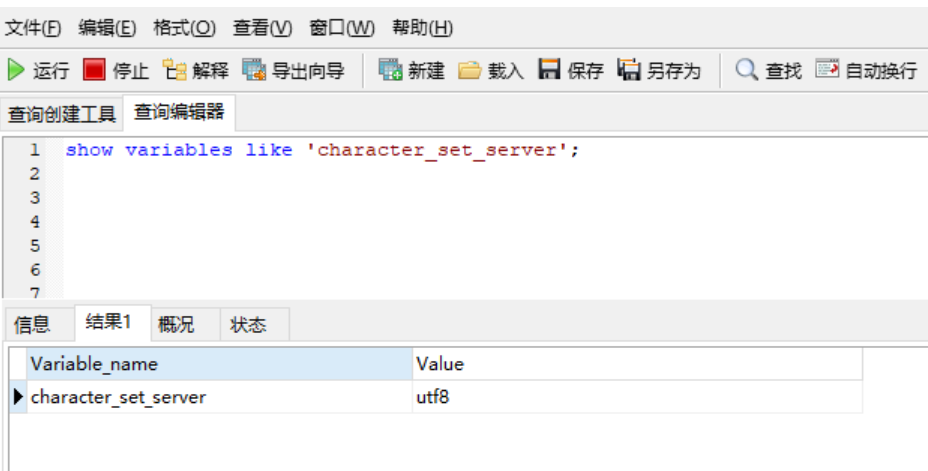
Task: Switch to the Info (信息) result tab
Action: tap(32, 325)
